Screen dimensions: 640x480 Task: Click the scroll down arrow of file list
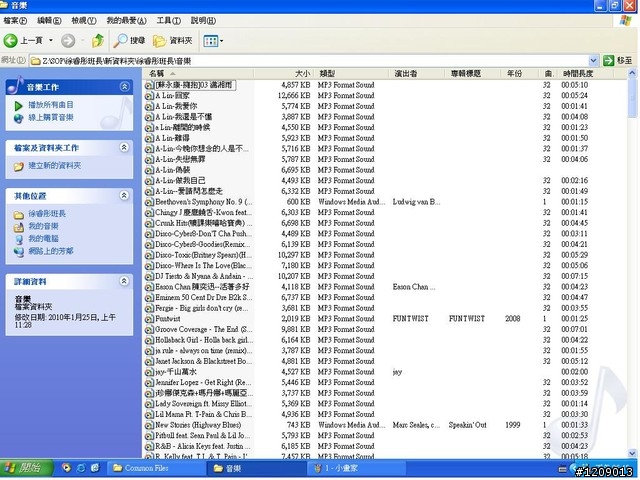632,453
